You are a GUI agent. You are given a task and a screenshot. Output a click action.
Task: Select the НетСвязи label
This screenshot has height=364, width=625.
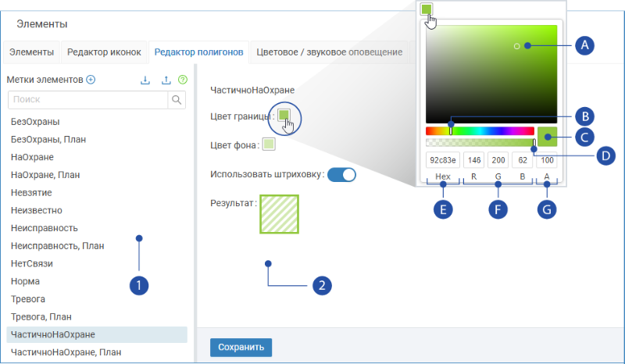tap(32, 263)
